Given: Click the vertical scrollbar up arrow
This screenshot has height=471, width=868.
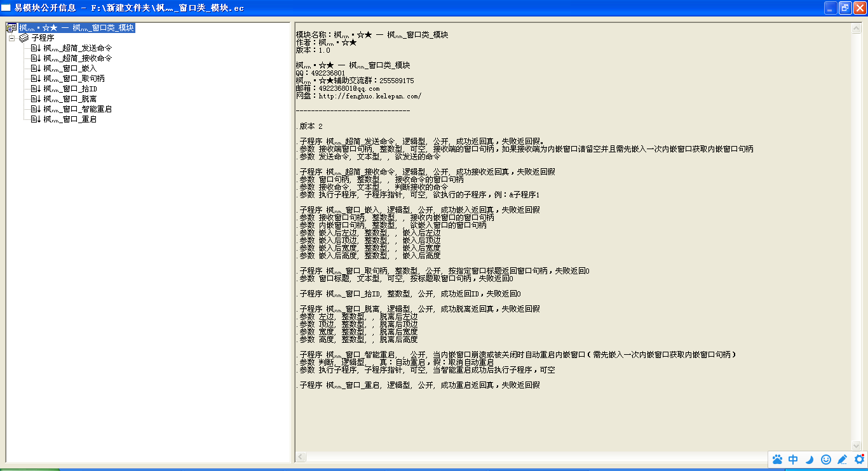Looking at the screenshot, I should (x=857, y=29).
